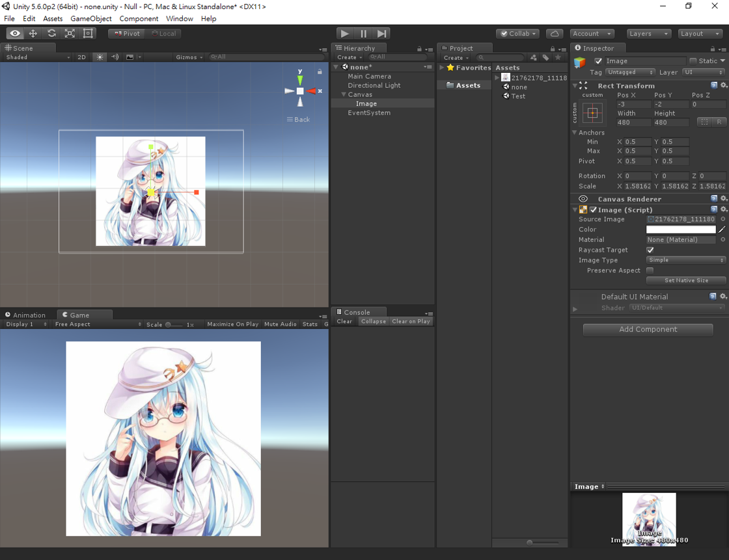Select the Rotate tool
The width and height of the screenshot is (729, 560).
point(51,33)
